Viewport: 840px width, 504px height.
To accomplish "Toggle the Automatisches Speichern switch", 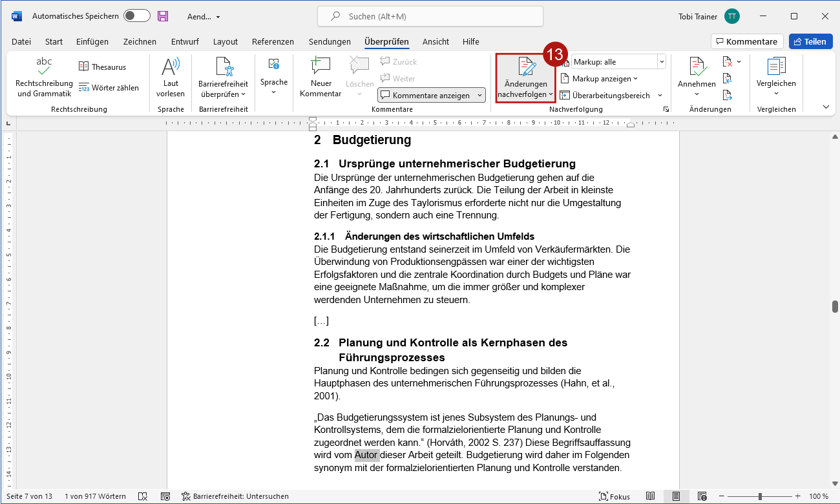I will coord(137,16).
